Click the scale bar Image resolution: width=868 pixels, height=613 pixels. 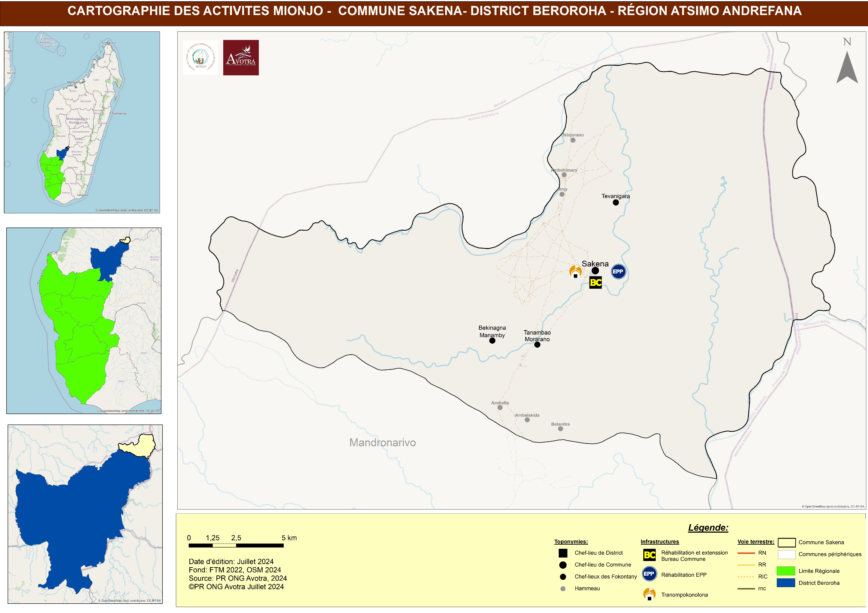tap(236, 545)
